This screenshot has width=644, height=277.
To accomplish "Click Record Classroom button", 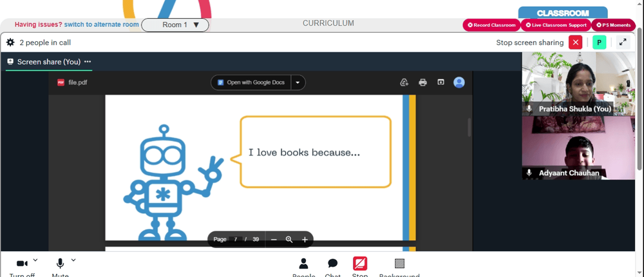I will [x=491, y=25].
